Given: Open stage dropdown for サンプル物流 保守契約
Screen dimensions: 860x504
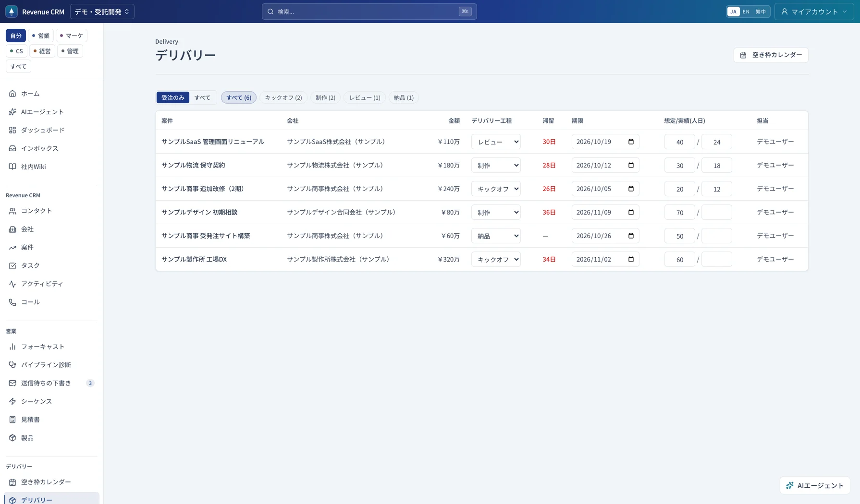Looking at the screenshot, I should (x=496, y=165).
